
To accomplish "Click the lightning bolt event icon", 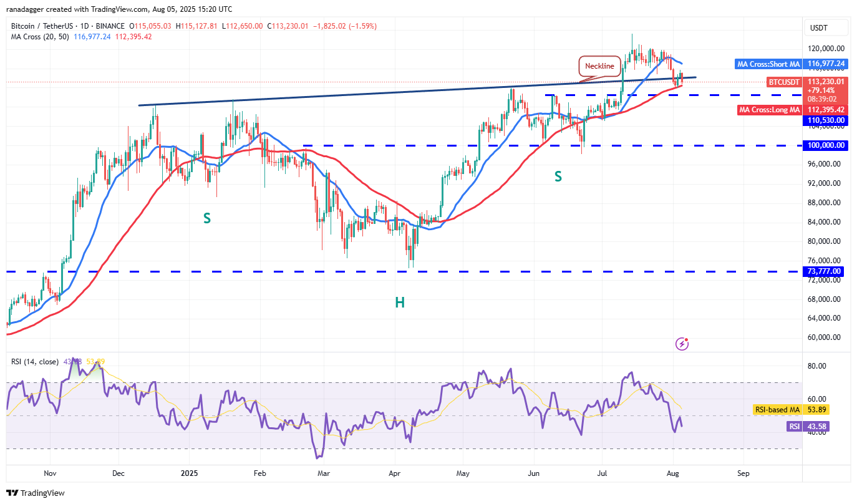I will pyautogui.click(x=682, y=344).
